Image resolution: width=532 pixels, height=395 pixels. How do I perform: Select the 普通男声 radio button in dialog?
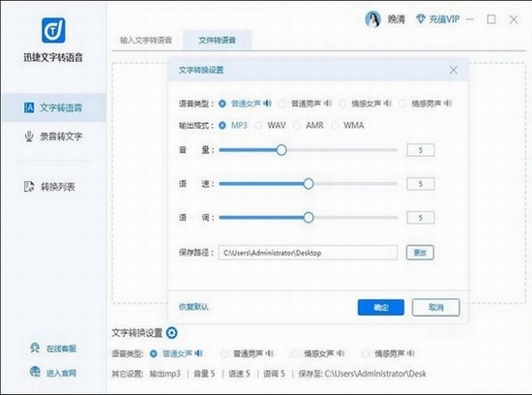282,104
